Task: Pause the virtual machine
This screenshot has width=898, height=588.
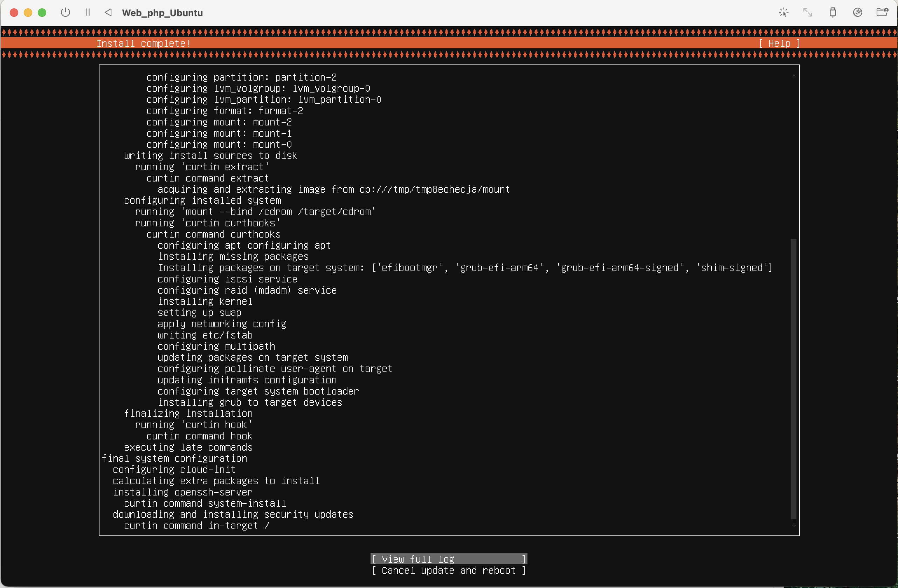Action: (88, 13)
